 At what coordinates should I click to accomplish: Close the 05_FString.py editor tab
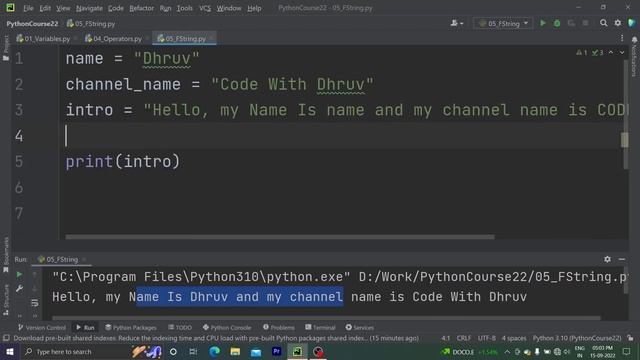pos(212,39)
